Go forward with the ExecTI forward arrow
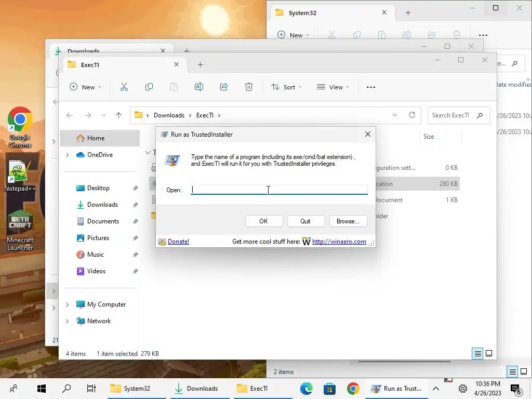The width and height of the screenshot is (532, 399). coord(87,115)
